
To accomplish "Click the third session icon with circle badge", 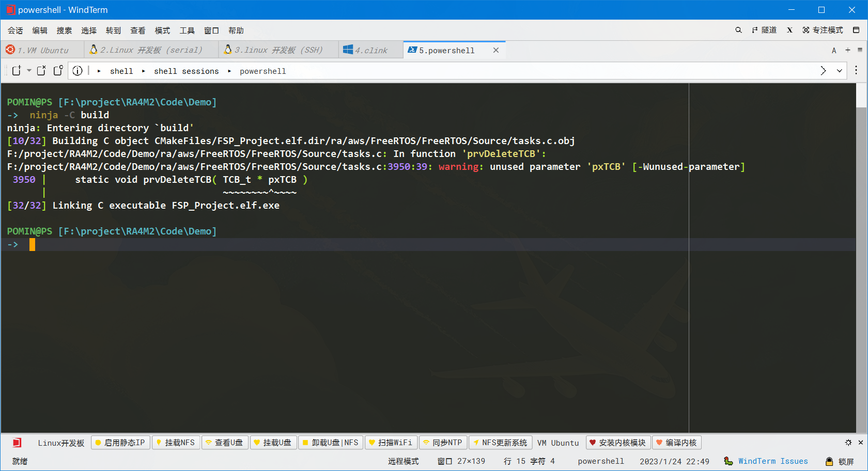I will pos(58,70).
